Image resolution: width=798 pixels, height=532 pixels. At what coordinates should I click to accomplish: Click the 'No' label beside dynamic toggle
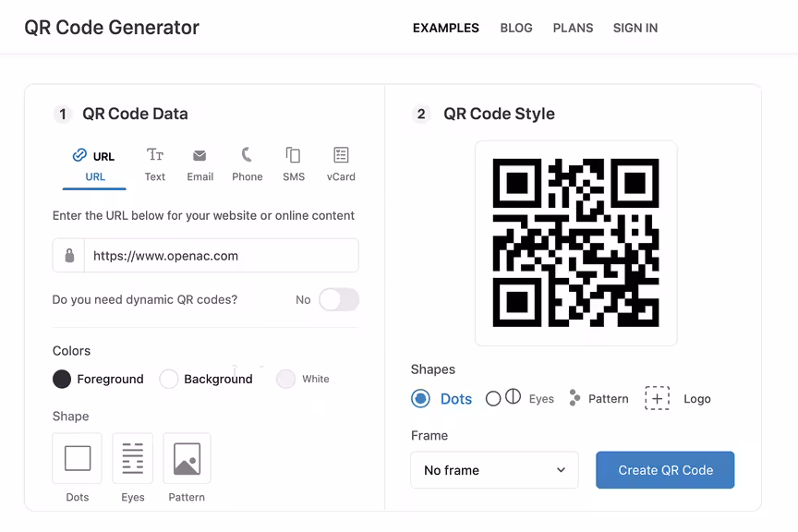[303, 300]
